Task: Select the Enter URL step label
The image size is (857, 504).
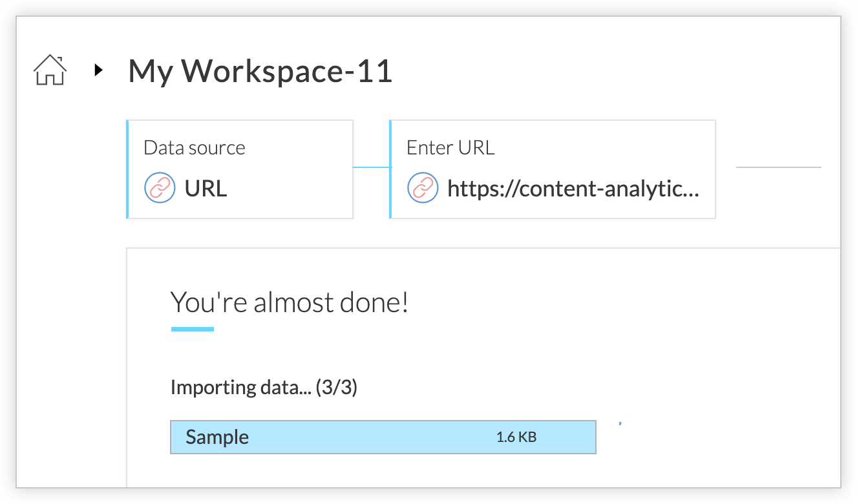Action: pos(450,148)
